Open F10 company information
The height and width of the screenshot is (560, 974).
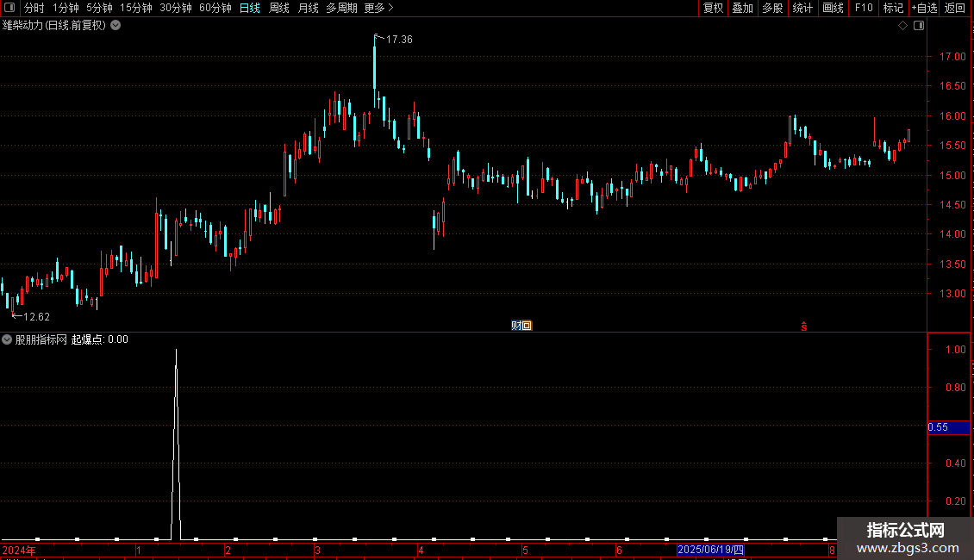coord(864,8)
